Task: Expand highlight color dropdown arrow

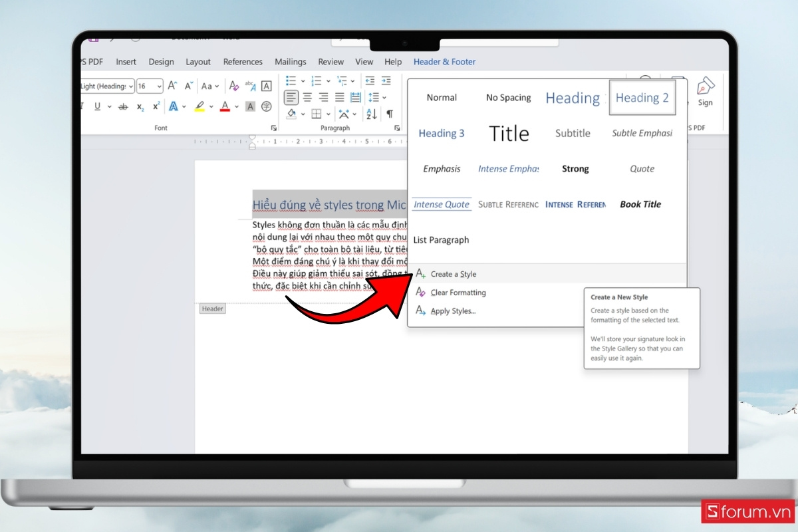Action: pyautogui.click(x=211, y=106)
